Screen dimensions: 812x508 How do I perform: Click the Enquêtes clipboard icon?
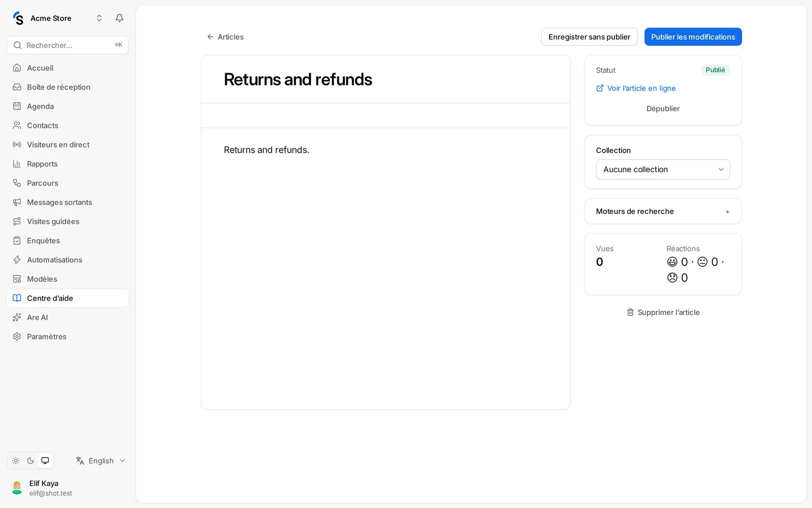pyautogui.click(x=17, y=241)
